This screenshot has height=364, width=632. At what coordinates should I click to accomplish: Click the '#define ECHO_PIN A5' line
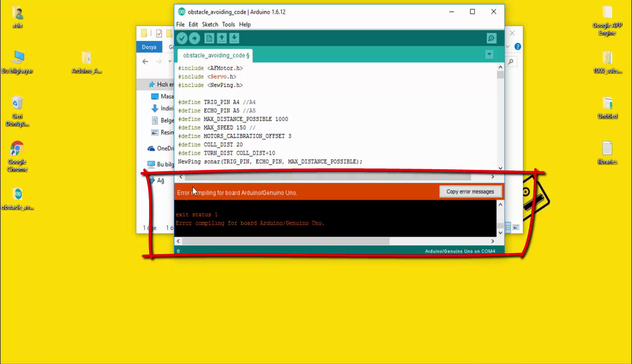(217, 110)
